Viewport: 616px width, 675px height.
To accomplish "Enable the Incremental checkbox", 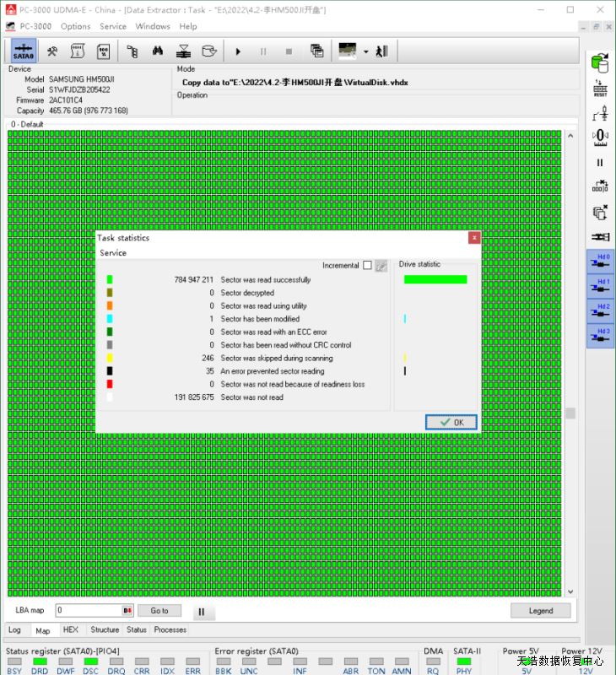I will point(367,266).
